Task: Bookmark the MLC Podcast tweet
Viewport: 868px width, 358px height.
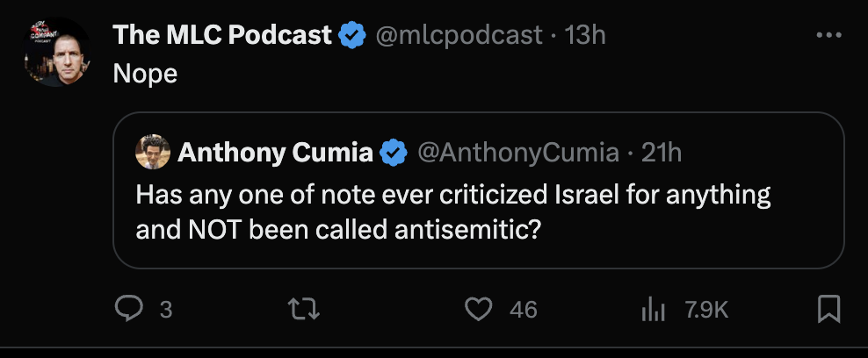Action: click(x=828, y=309)
